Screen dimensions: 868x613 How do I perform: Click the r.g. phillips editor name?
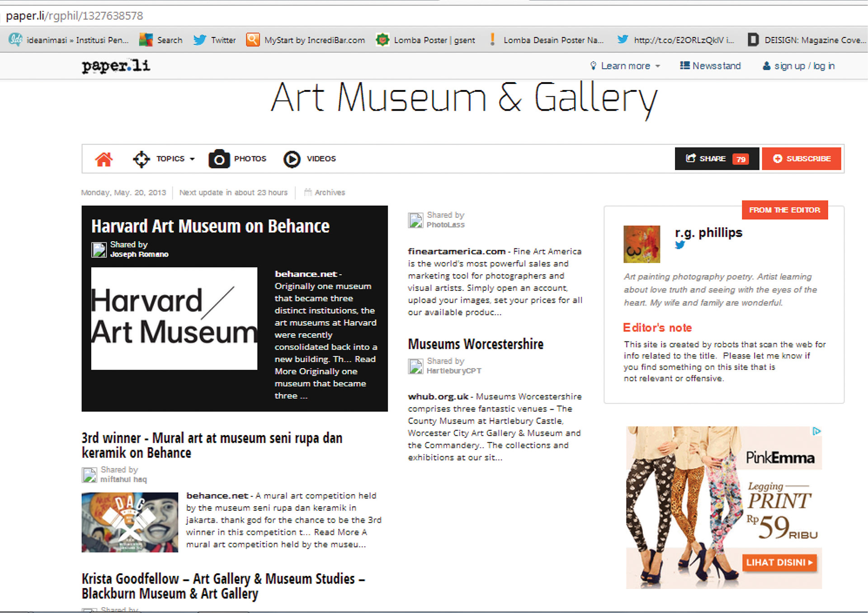click(x=708, y=233)
